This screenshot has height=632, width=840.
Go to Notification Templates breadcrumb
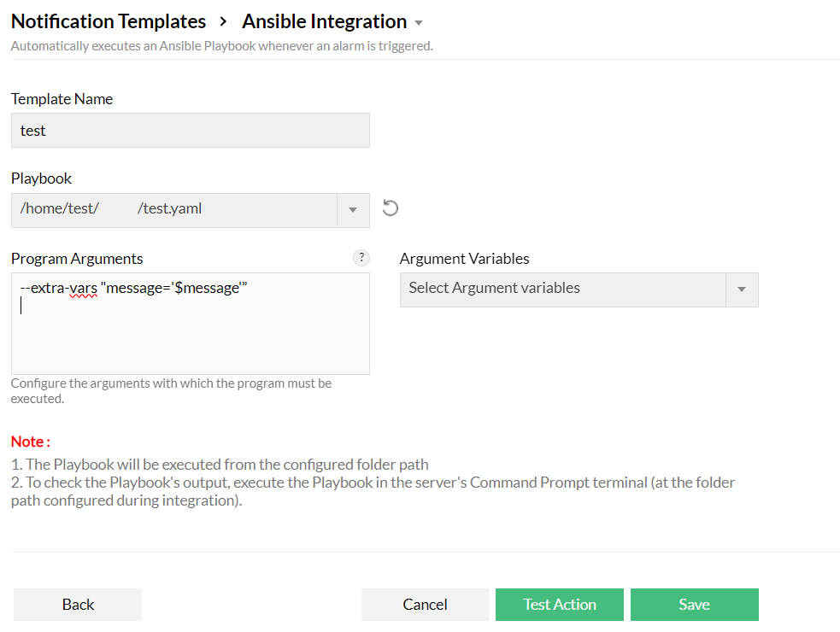pyautogui.click(x=109, y=21)
